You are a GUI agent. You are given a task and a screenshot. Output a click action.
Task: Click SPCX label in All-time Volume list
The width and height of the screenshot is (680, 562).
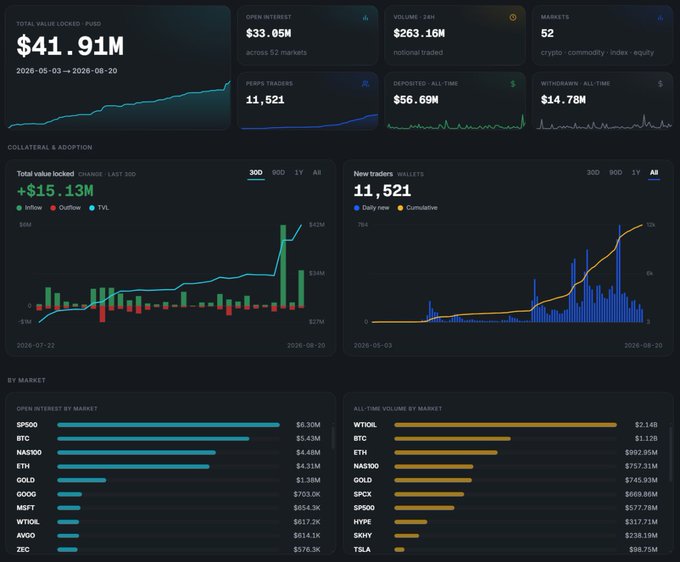(363, 494)
